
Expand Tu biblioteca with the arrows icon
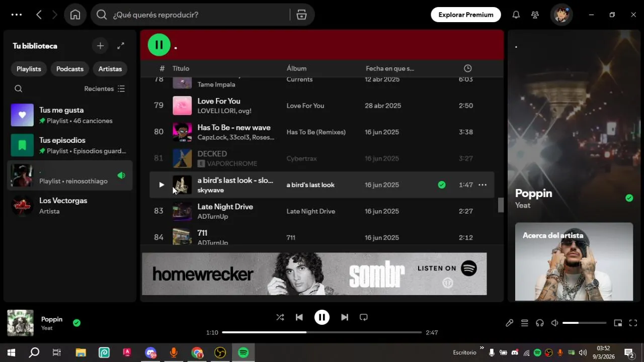pyautogui.click(x=121, y=46)
